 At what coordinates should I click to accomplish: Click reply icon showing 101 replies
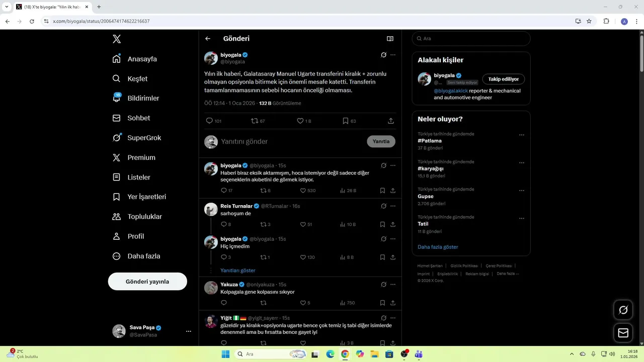point(209,121)
